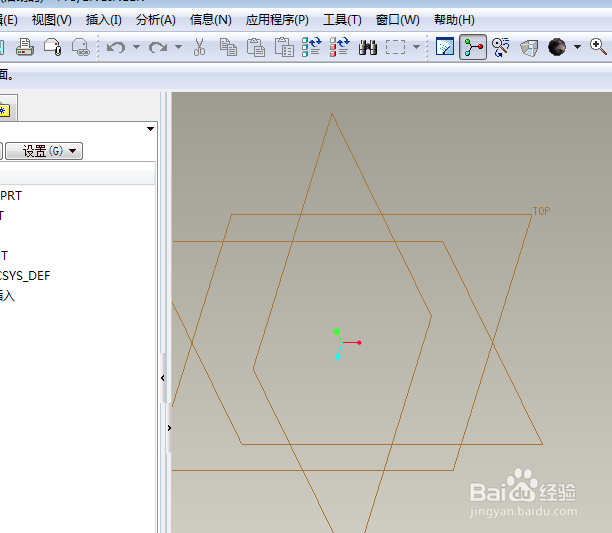Screen dimensions: 612x533
Task: Open the 帮助(H) menu
Action: [454, 20]
